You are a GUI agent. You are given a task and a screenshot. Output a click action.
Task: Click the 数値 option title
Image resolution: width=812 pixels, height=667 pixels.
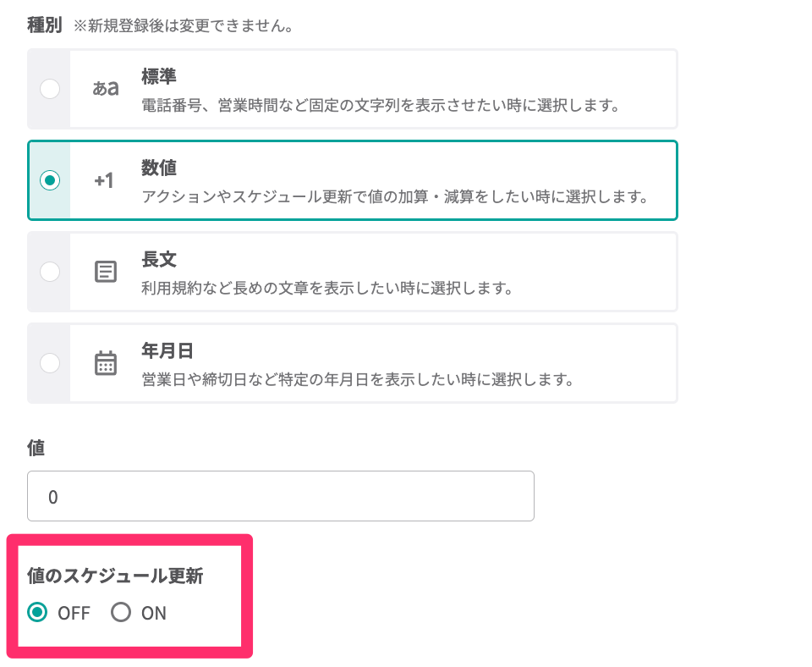pyautogui.click(x=158, y=168)
